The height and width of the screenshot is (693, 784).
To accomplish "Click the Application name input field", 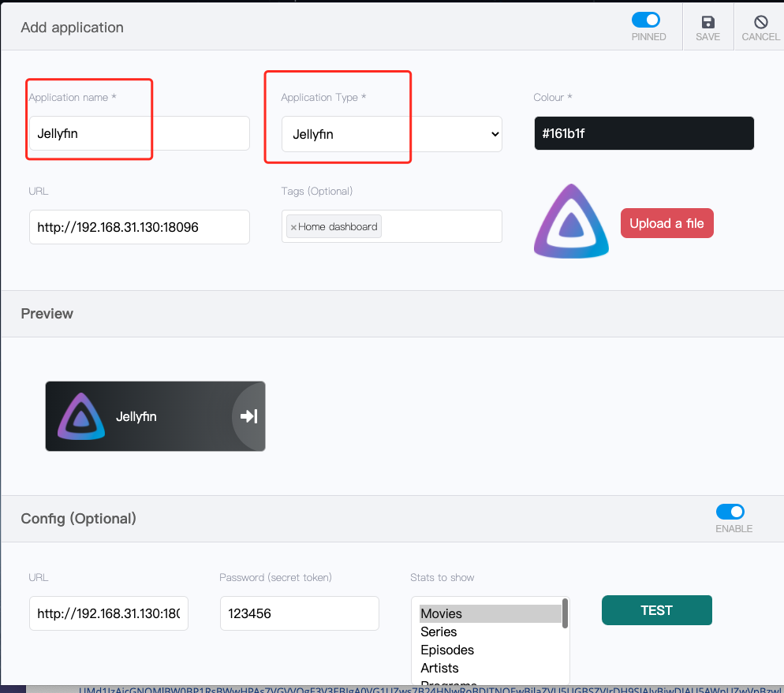I will [140, 133].
